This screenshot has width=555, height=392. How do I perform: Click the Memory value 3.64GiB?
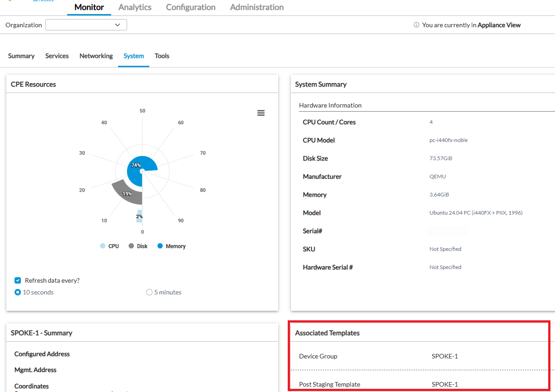coord(439,195)
